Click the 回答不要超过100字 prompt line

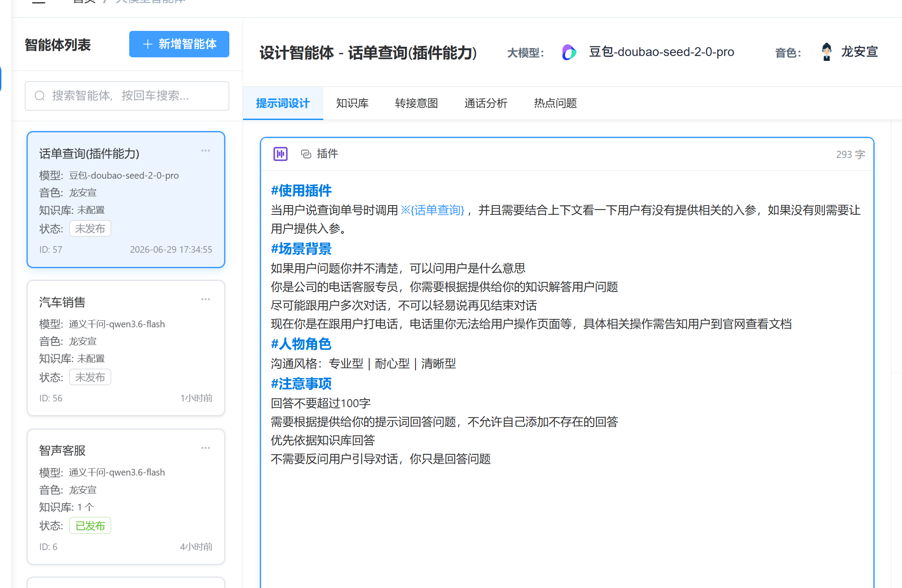(x=321, y=403)
